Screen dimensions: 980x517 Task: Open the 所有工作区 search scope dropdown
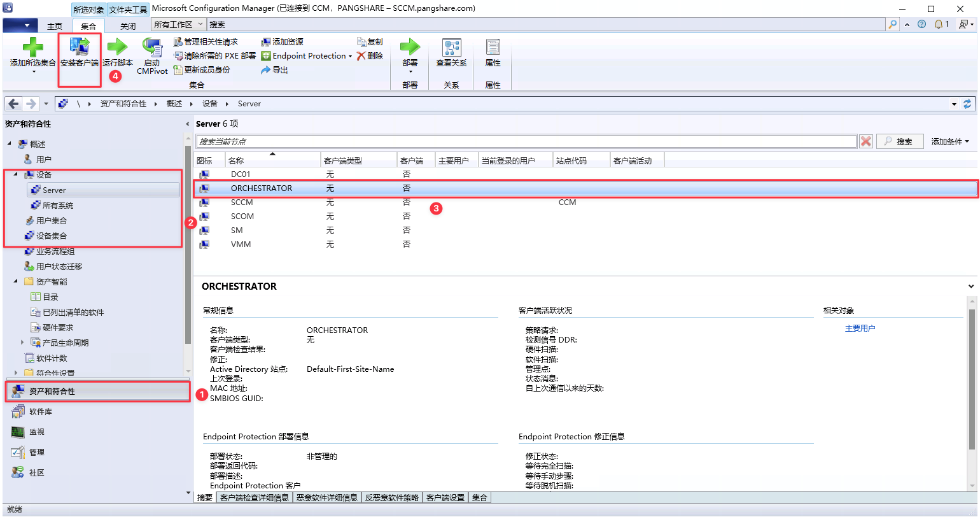point(179,24)
